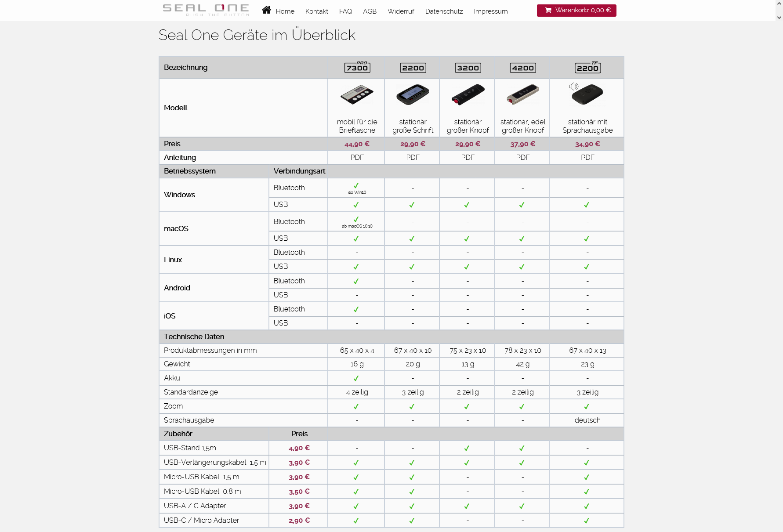
Task: Open the TF 2200 speaker device photo
Action: [587, 94]
